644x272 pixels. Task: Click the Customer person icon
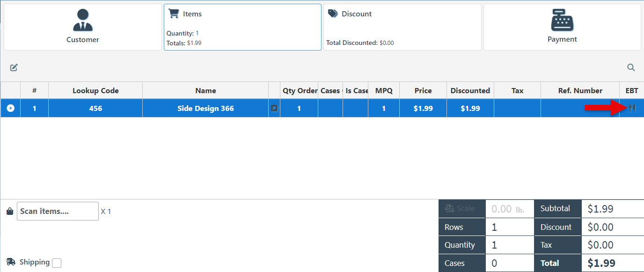[x=83, y=20]
